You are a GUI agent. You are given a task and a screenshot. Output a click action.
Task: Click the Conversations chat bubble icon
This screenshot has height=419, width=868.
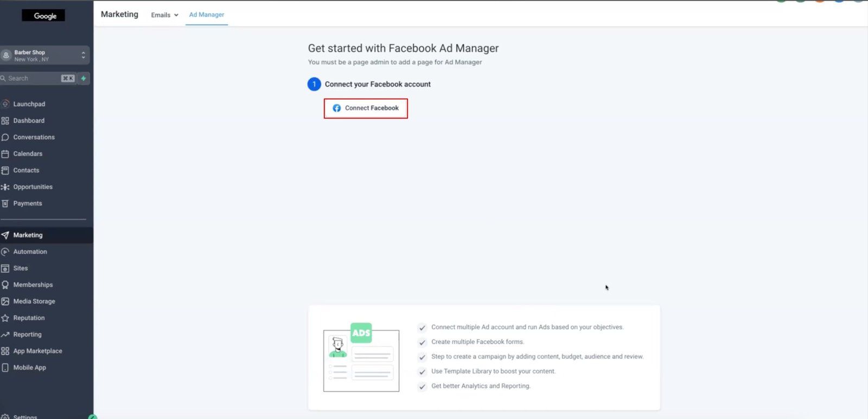point(5,137)
